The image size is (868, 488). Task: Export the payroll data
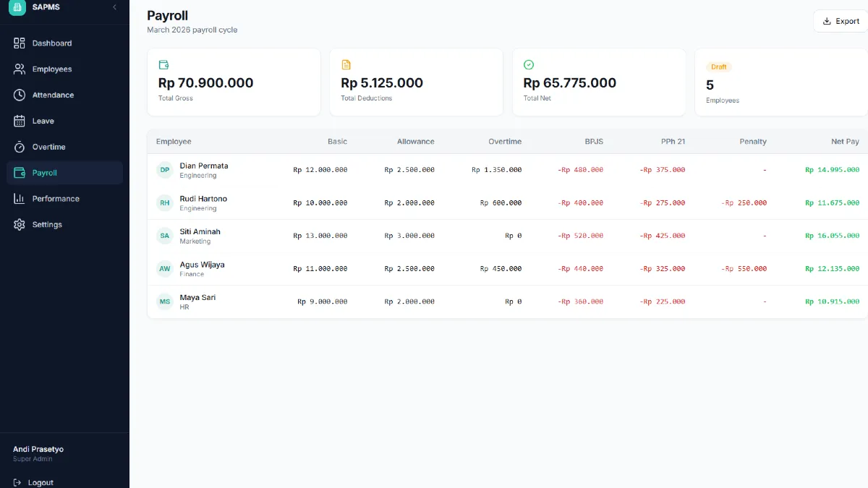click(x=841, y=21)
